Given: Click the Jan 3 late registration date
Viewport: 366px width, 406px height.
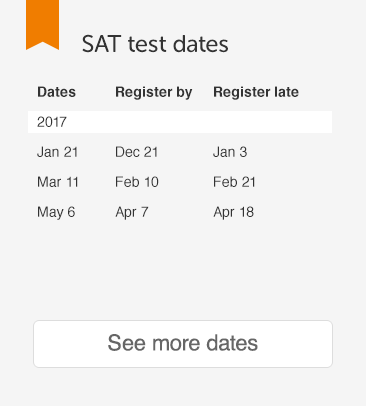Looking at the screenshot, I should coord(230,152).
